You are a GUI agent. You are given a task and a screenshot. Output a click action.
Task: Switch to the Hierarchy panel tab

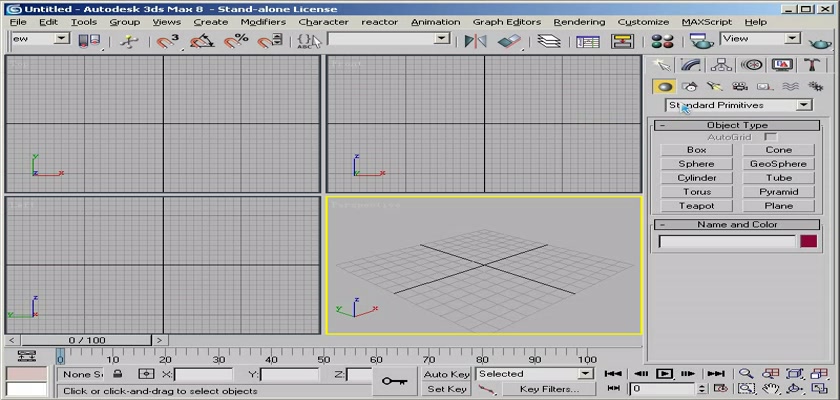coord(719,65)
